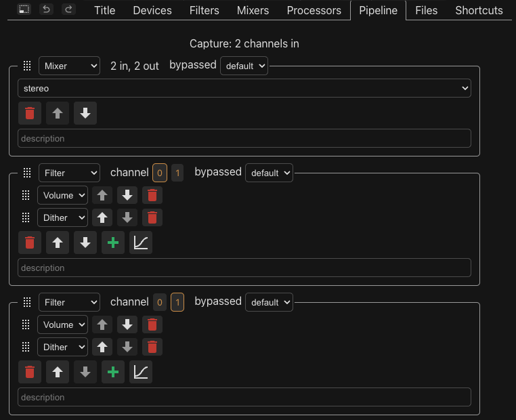The height and width of the screenshot is (420, 516).
Task: Toggle channel 0 on first Filter step
Action: pos(160,173)
